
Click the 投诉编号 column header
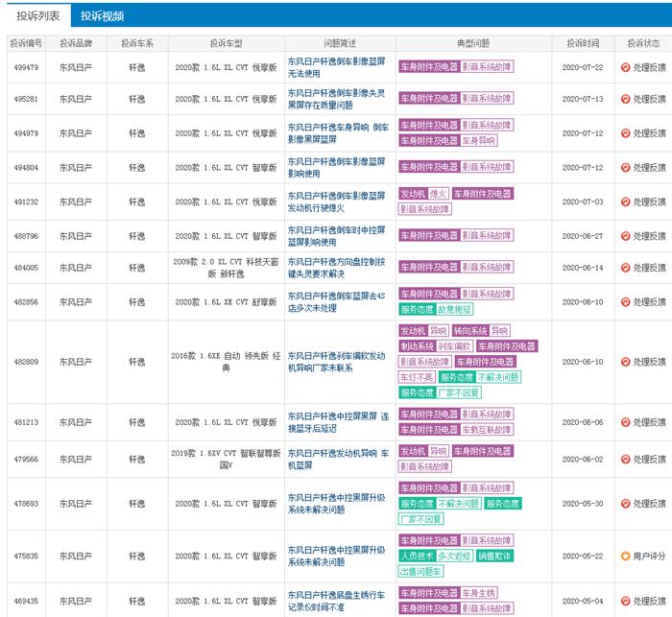pos(26,43)
